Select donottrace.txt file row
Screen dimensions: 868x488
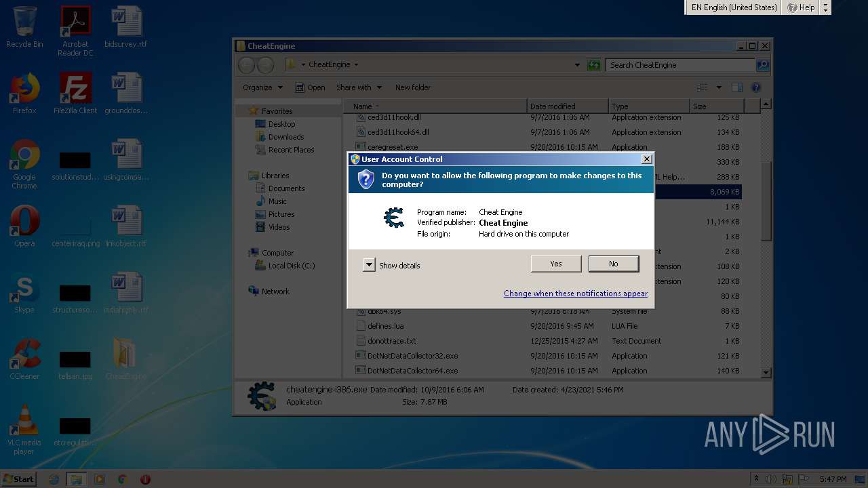point(548,341)
